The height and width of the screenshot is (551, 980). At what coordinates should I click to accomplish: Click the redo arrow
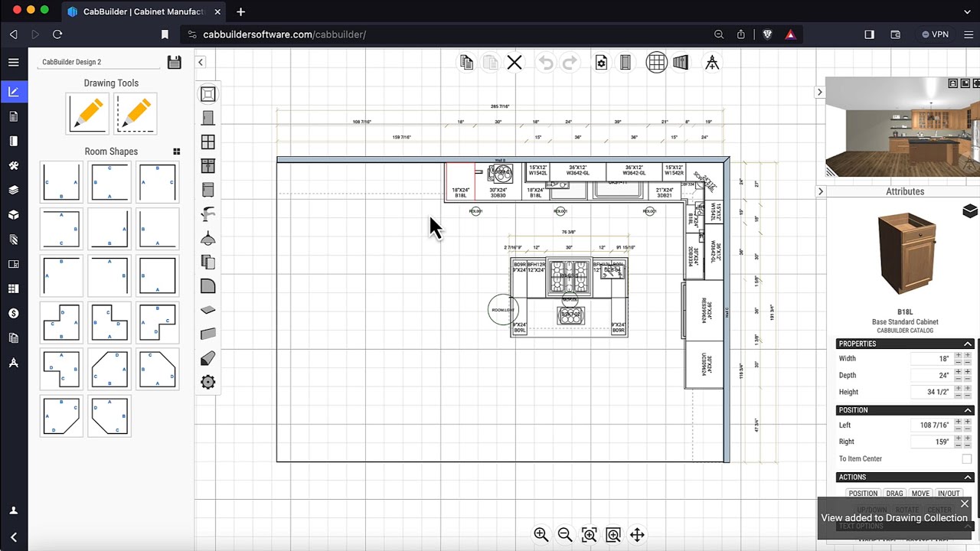pos(570,63)
